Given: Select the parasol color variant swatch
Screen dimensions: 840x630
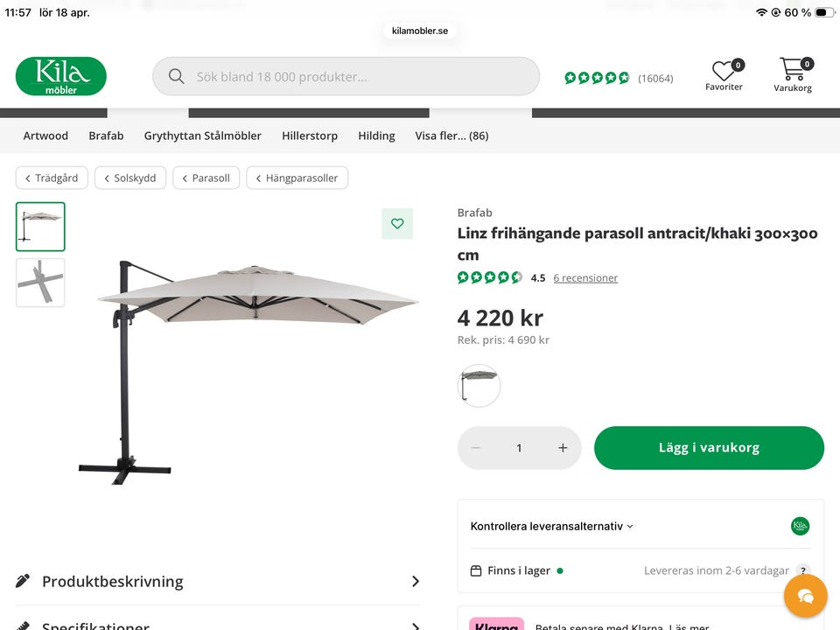Looking at the screenshot, I should tap(479, 385).
